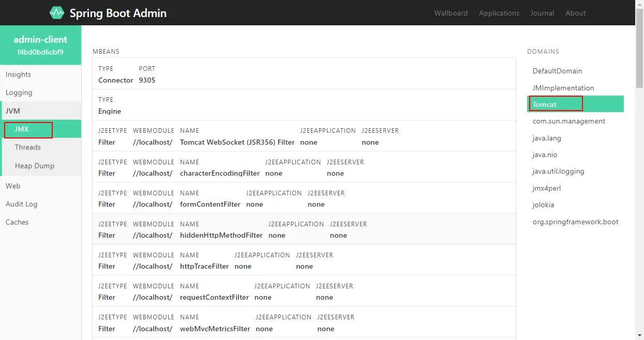Screen dimensions: 644x340
Task: Open Insights in the sidebar
Action: [x=19, y=74]
